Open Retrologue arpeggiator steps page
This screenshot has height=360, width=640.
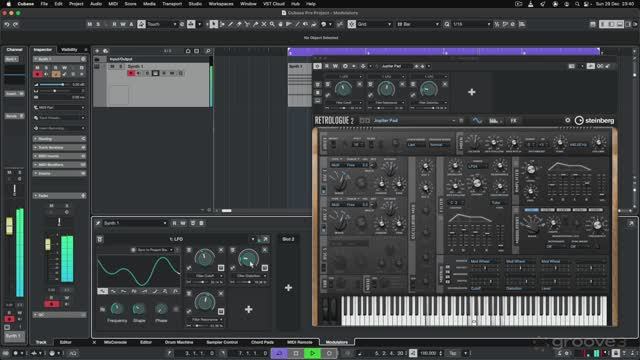pos(494,120)
